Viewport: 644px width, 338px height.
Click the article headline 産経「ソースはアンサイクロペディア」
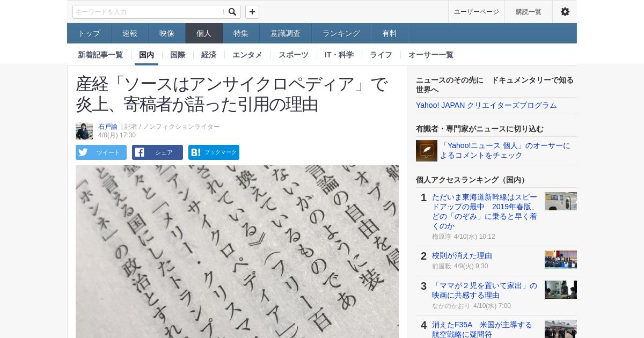coord(232,94)
